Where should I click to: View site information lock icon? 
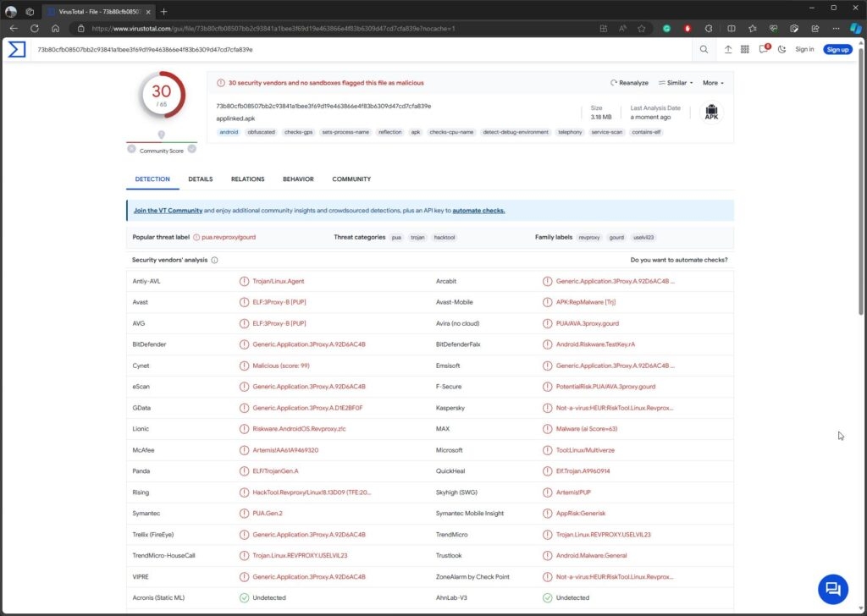80,28
